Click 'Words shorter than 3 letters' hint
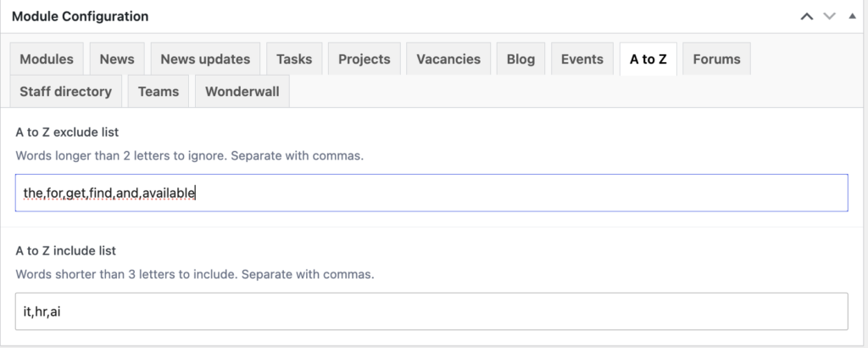This screenshot has width=868, height=348. (195, 274)
